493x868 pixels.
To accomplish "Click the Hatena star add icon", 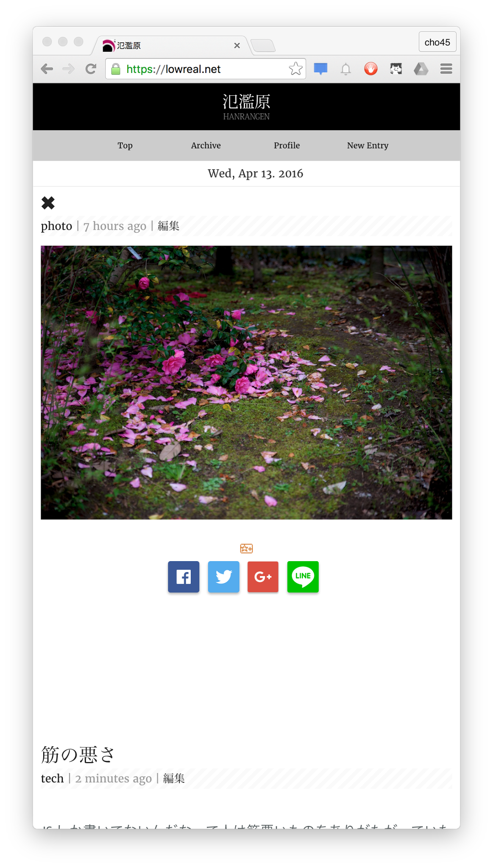I will (x=246, y=548).
